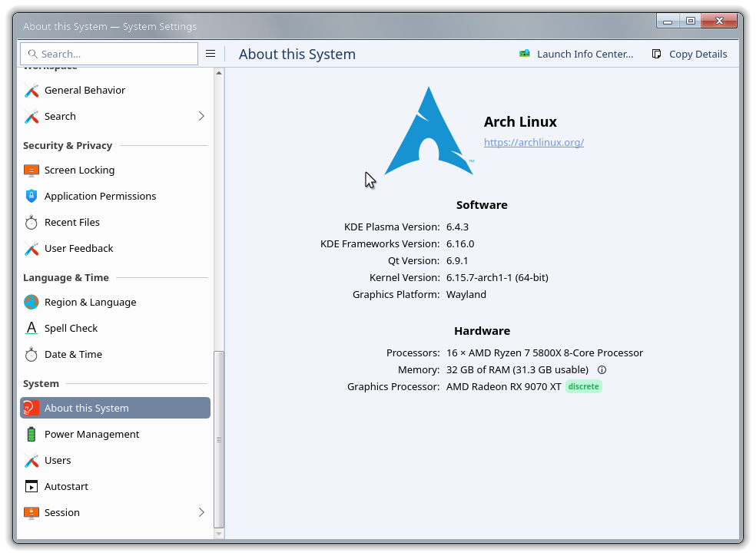Open the hamburger menu button
This screenshot has width=756, height=556.
[x=211, y=54]
